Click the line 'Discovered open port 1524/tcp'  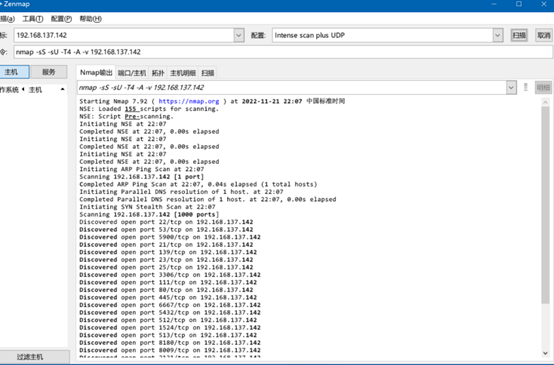click(170, 328)
